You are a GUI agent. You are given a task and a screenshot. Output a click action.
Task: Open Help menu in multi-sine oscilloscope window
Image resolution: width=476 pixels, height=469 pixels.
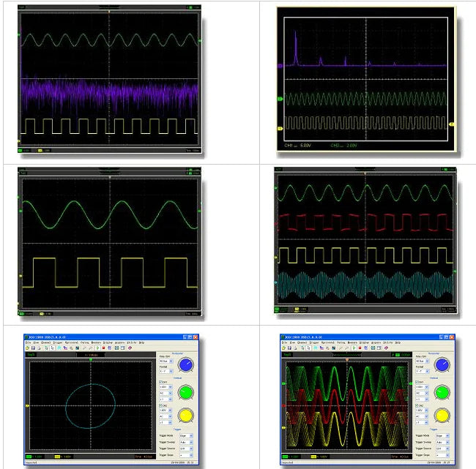[398, 342]
